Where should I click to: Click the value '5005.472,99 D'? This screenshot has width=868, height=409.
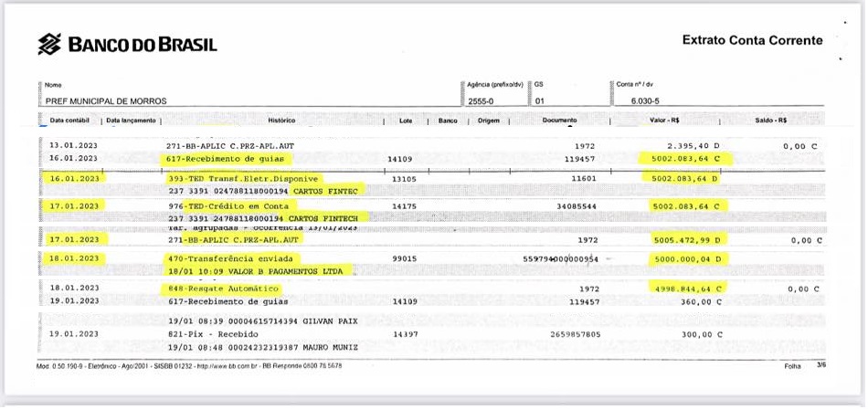coord(687,240)
